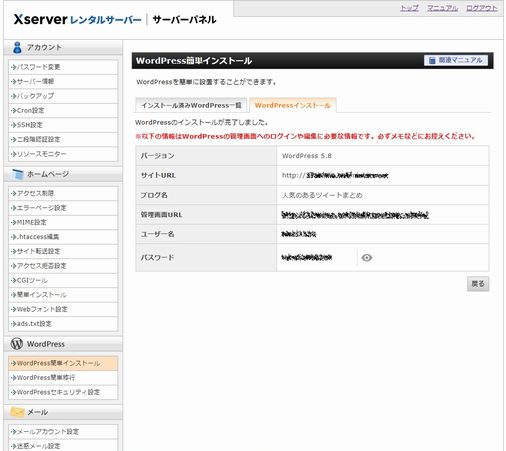Click the WordPress 5.8 version text
This screenshot has width=506, height=451.
[307, 156]
